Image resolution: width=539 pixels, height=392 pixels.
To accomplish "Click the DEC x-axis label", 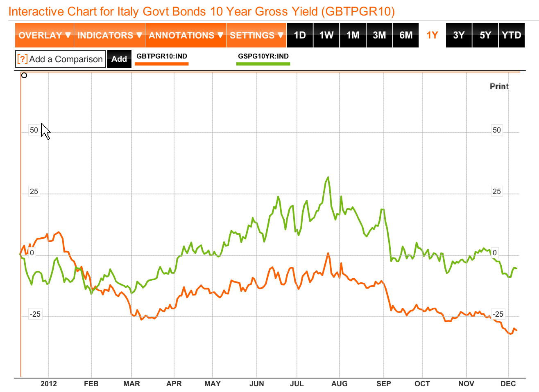I will (508, 383).
